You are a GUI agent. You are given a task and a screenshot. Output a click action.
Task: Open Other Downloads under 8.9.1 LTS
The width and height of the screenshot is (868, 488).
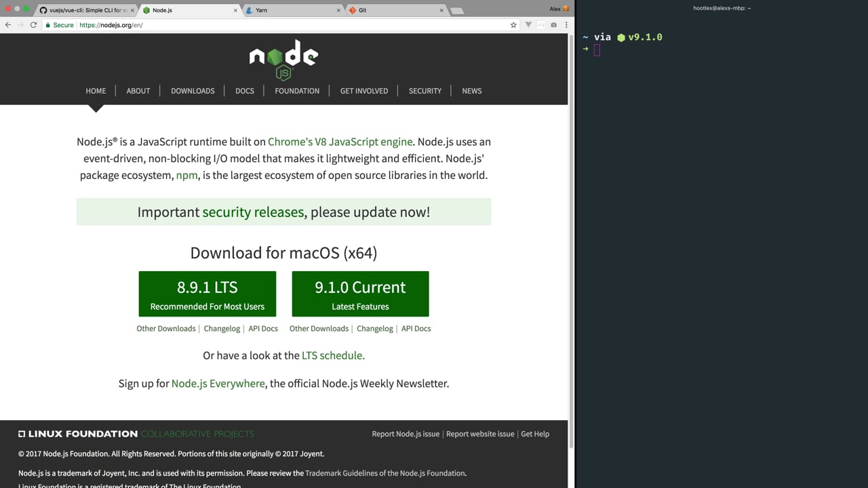(166, 329)
